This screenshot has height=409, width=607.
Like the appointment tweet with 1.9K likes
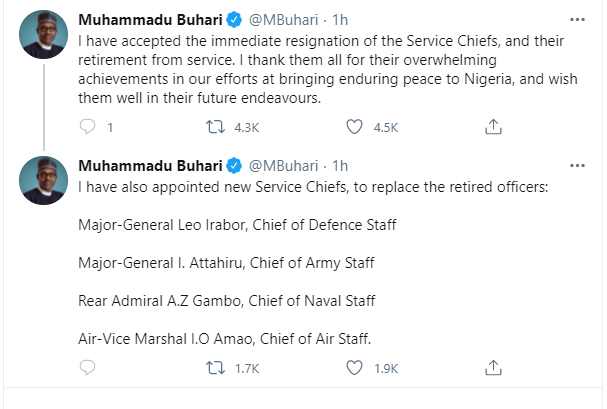353,368
